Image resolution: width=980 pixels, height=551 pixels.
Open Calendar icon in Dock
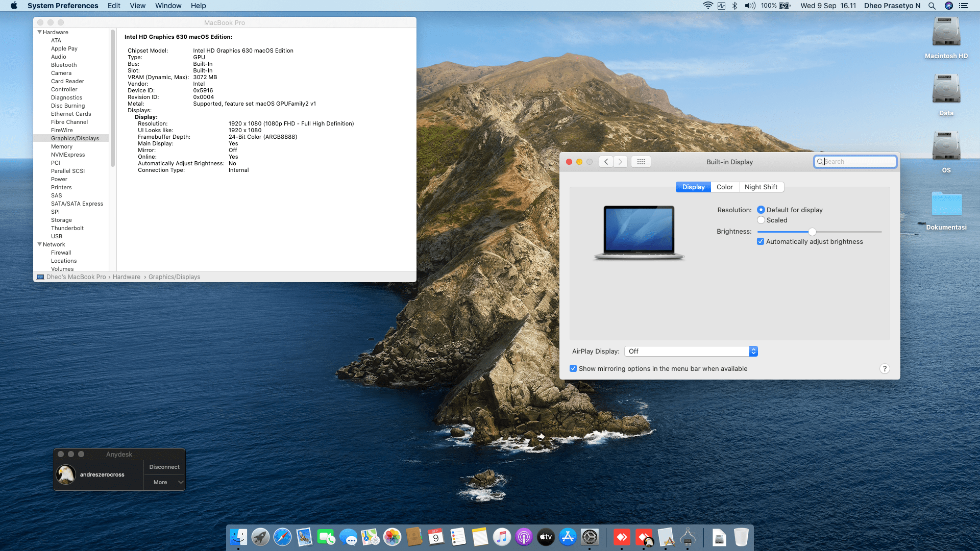pos(436,537)
